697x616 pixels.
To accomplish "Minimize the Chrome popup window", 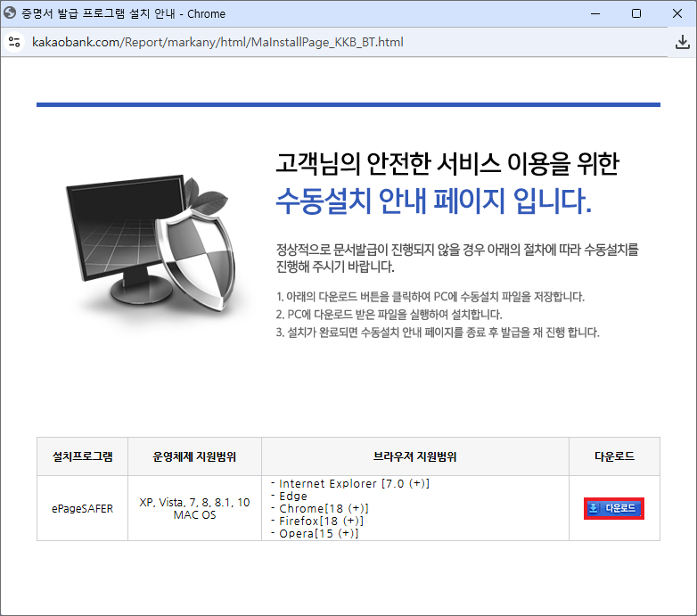I will tap(595, 13).
